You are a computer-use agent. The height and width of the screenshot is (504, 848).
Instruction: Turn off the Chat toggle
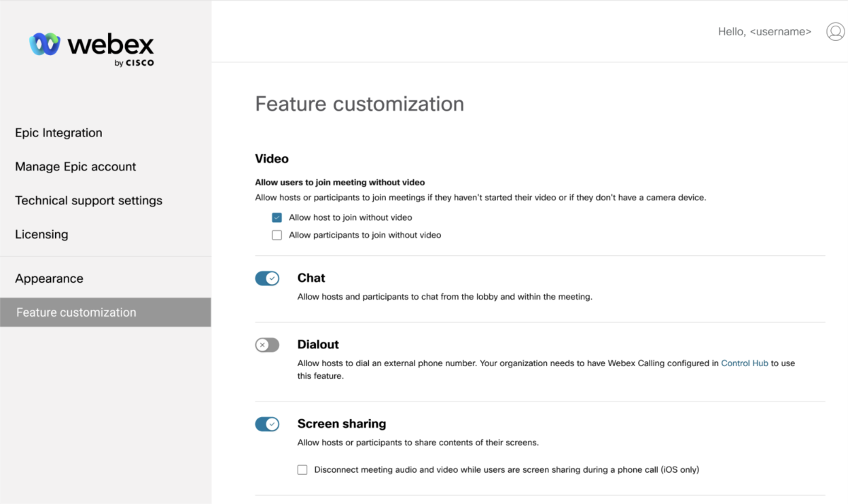click(x=267, y=278)
